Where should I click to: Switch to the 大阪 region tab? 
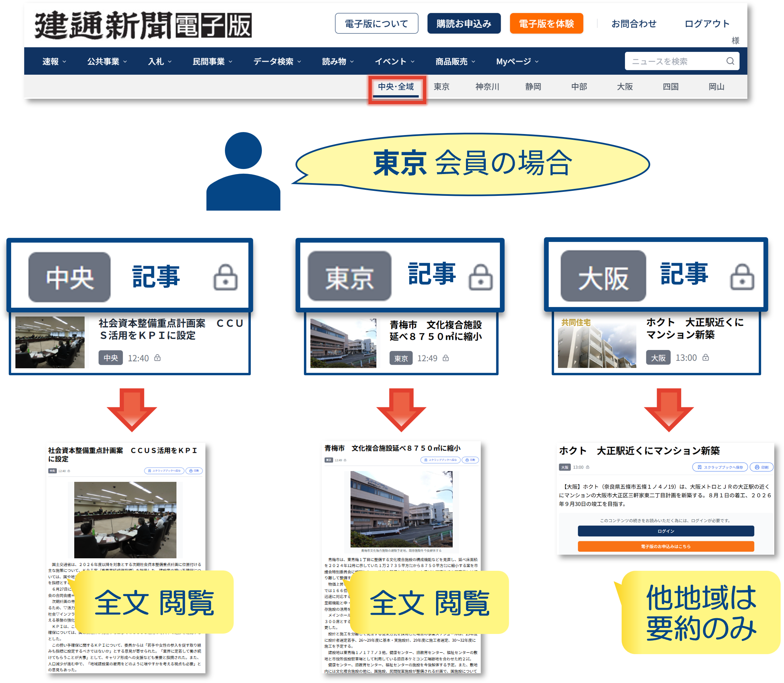point(625,87)
